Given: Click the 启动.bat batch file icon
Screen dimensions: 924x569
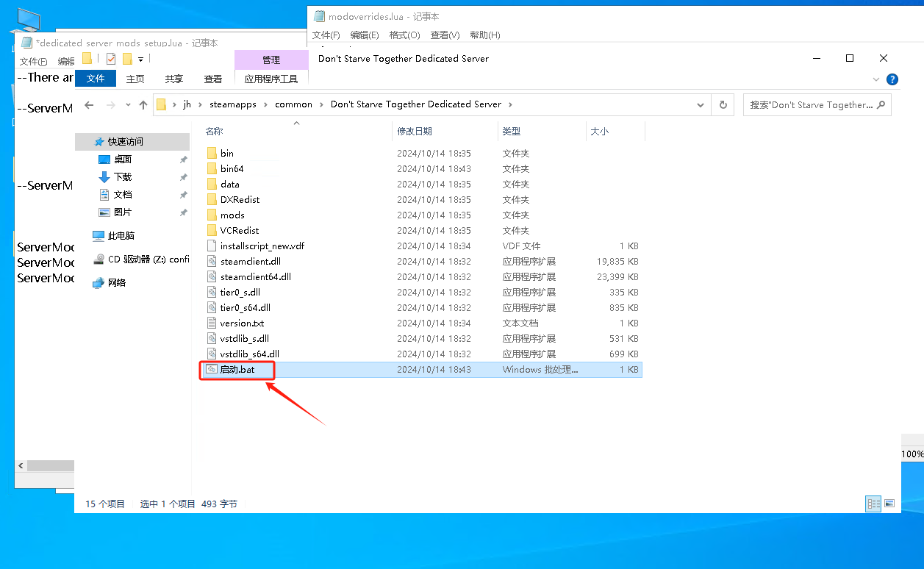Looking at the screenshot, I should click(212, 369).
